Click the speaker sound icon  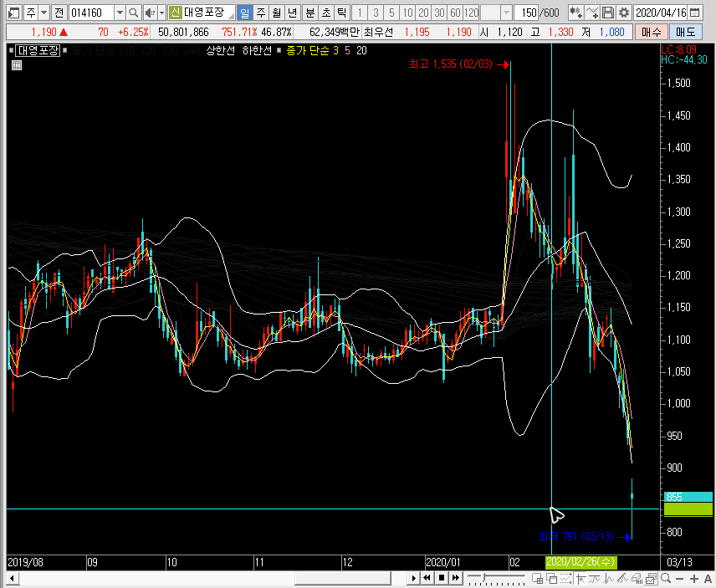[x=150, y=13]
